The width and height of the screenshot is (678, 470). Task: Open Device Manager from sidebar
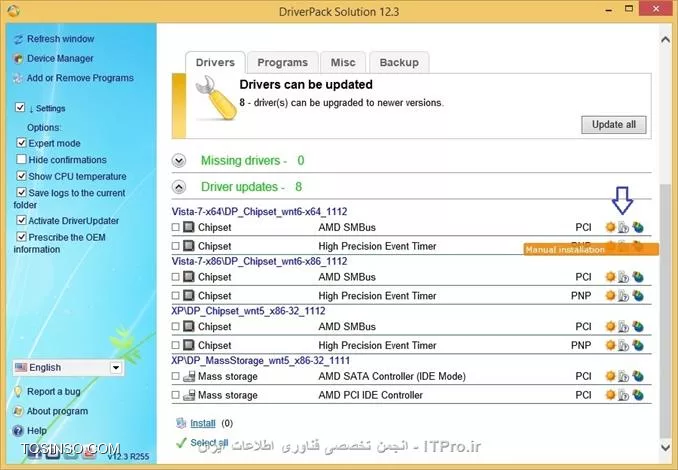coord(60,58)
